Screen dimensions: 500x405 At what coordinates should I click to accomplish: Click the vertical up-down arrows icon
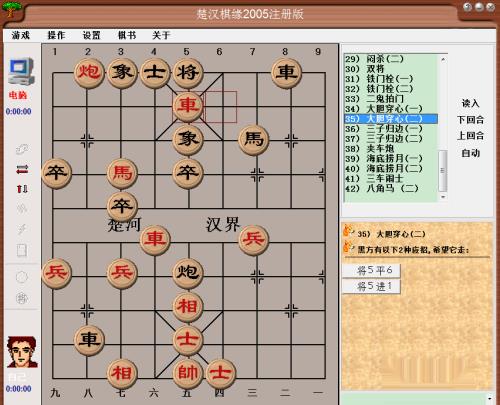(x=22, y=189)
